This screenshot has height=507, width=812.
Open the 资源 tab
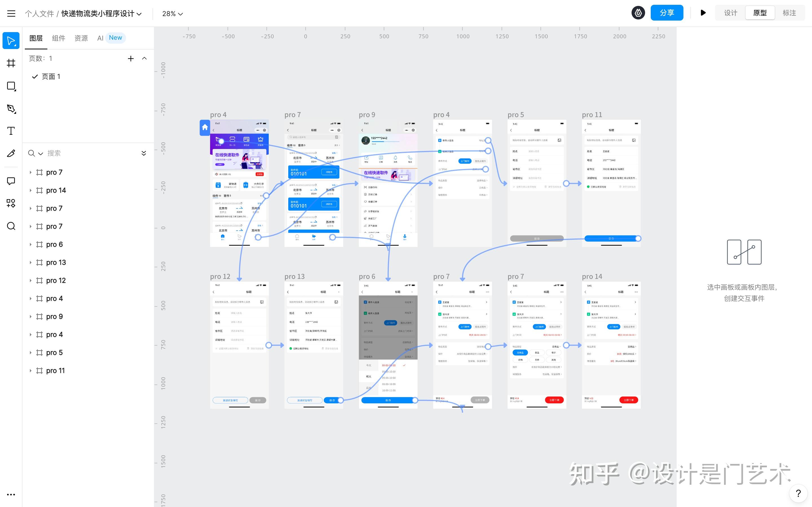[x=81, y=38]
